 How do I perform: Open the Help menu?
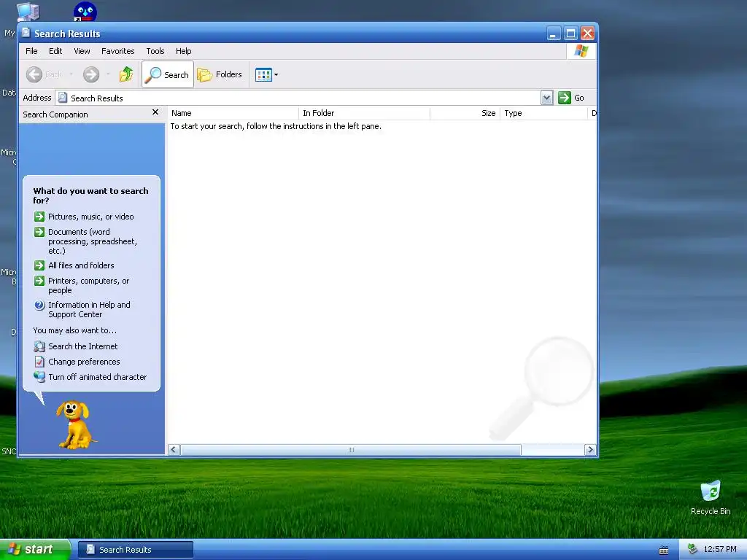point(183,51)
